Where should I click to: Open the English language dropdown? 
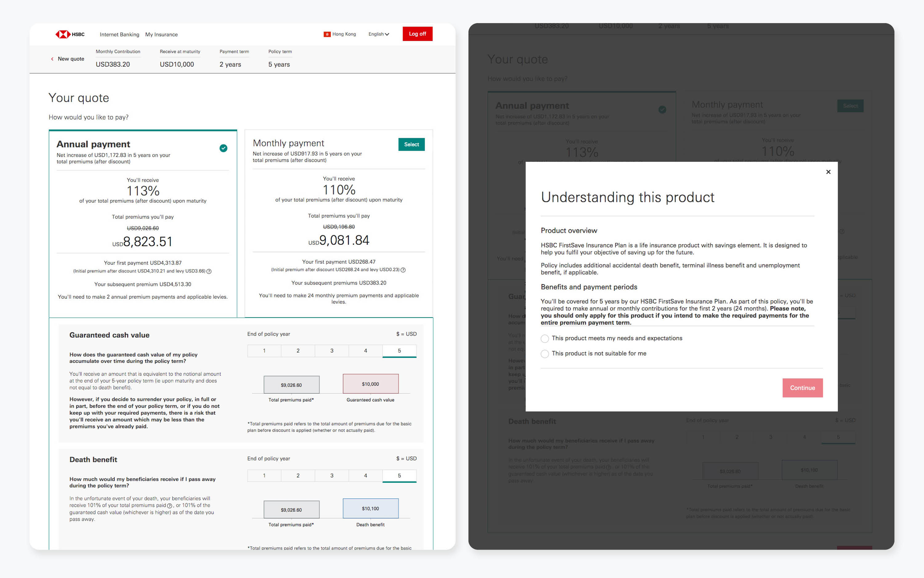pos(379,34)
